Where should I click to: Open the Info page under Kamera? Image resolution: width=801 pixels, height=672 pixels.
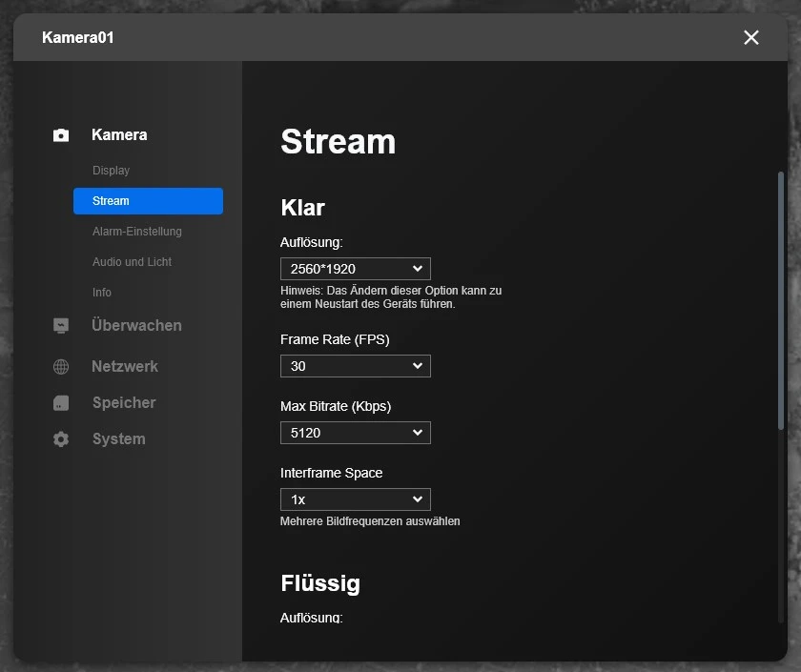[102, 293]
